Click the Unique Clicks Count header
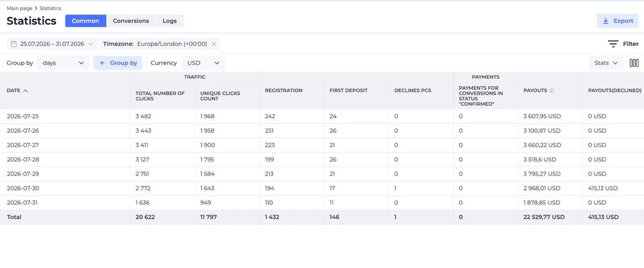The height and width of the screenshot is (268, 644). pyautogui.click(x=220, y=96)
